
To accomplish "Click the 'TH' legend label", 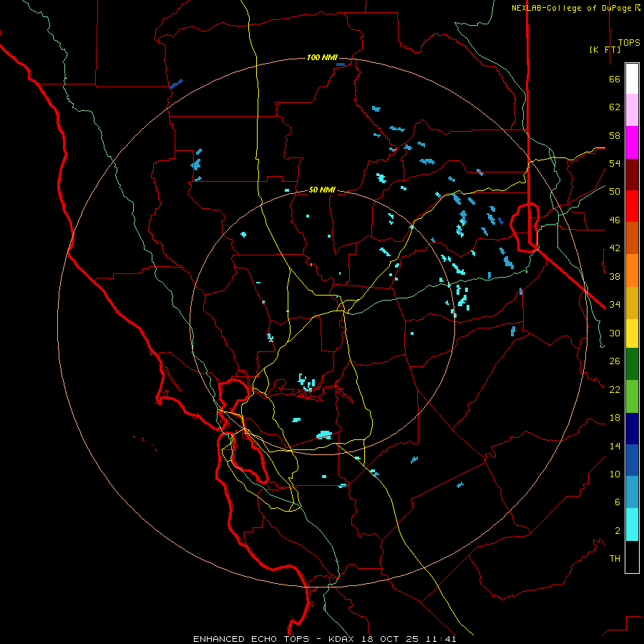I will coord(615,559).
